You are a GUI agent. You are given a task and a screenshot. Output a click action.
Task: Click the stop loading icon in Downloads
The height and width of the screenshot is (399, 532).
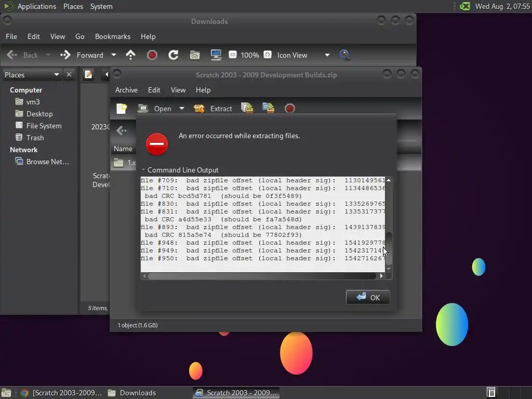[152, 55]
